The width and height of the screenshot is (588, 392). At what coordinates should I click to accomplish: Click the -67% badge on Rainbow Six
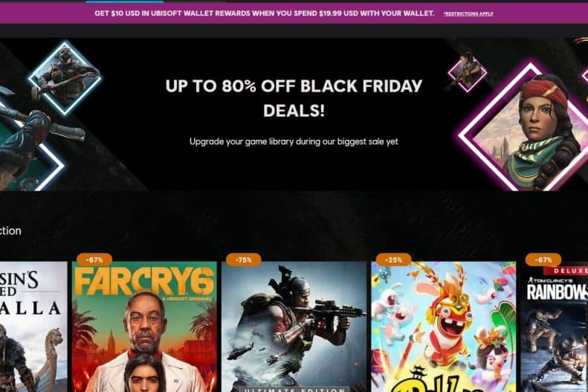coord(543,260)
